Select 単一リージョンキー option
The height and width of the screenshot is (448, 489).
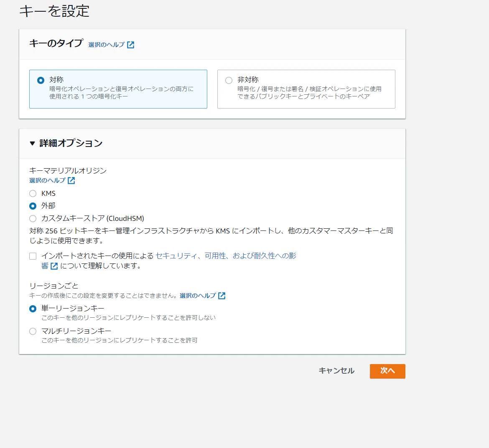pos(33,309)
